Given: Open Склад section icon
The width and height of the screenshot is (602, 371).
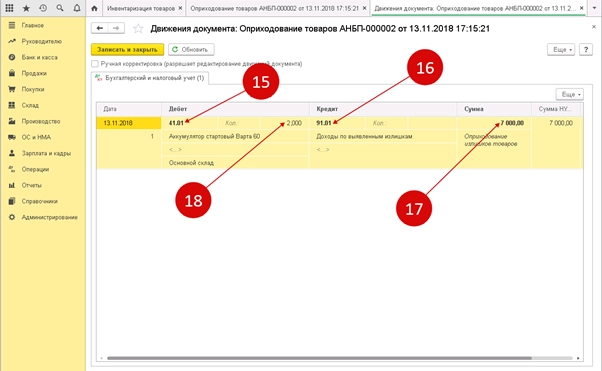Looking at the screenshot, I should click(x=12, y=105).
